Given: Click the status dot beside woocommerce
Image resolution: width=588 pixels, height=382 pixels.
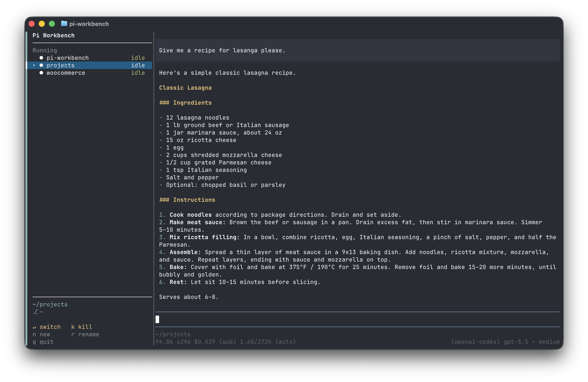Looking at the screenshot, I should 41,73.
